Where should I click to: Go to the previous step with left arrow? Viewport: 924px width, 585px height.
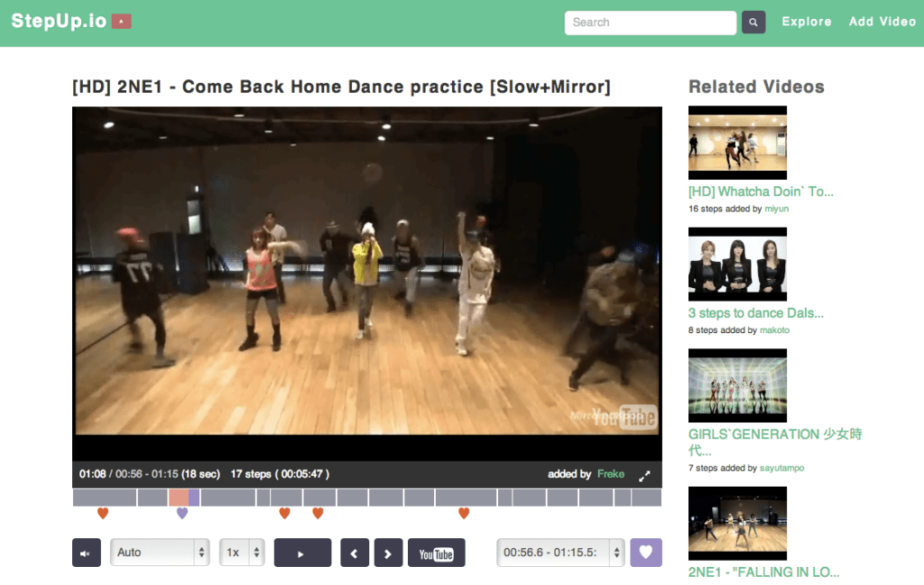[355, 552]
